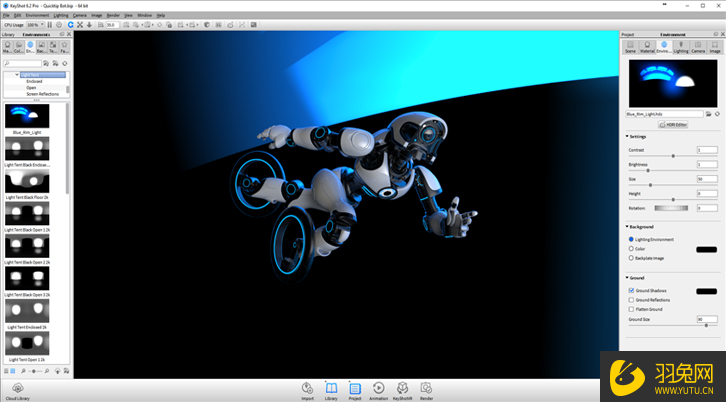Click the Render icon

(x=426, y=388)
